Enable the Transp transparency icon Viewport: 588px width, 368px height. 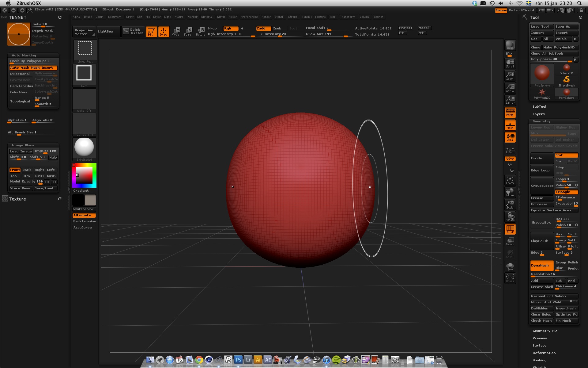pyautogui.click(x=510, y=241)
